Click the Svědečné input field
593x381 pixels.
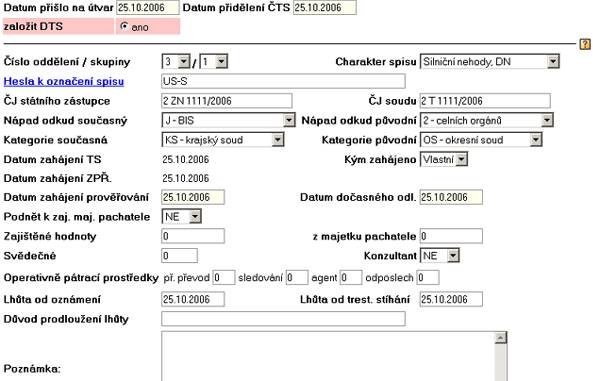(x=180, y=256)
